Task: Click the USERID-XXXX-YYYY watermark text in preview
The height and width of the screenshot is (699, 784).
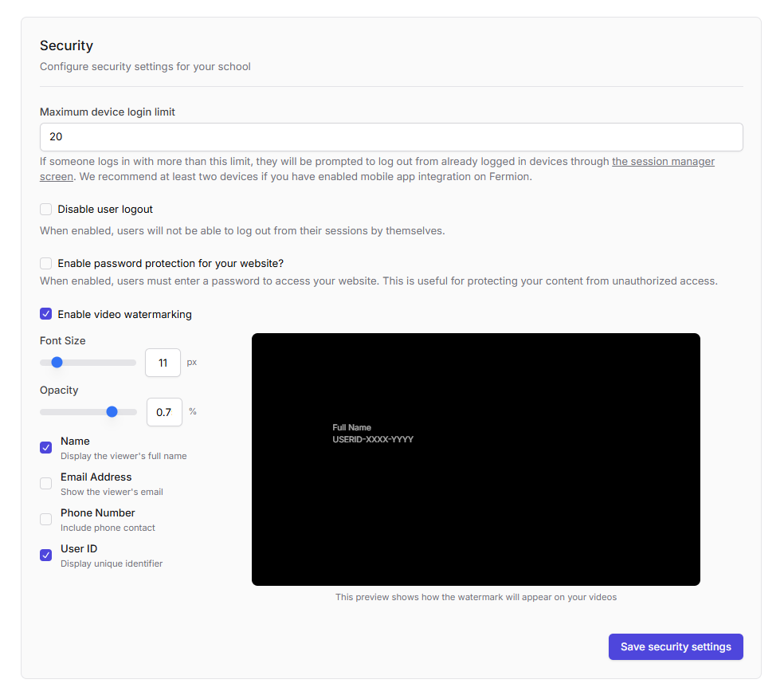Action: [373, 440]
